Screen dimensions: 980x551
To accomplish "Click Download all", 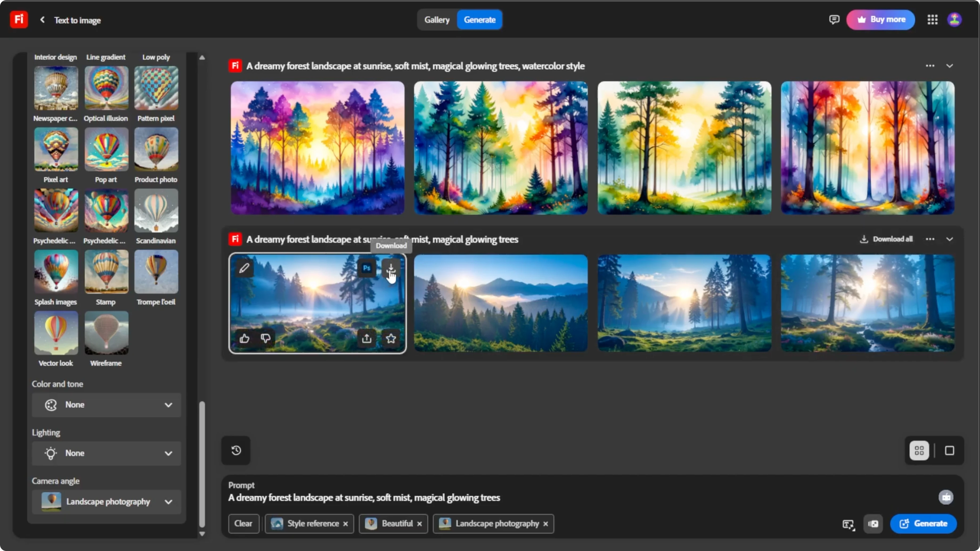I will pos(886,239).
